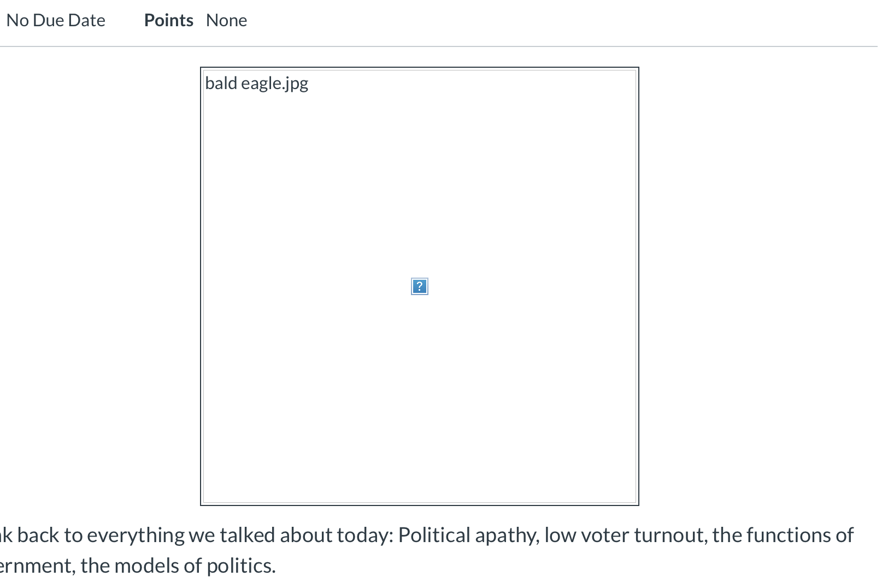Viewport: 882px width, 588px height.
Task: Click the bold 'Points' label
Action: click(x=168, y=20)
